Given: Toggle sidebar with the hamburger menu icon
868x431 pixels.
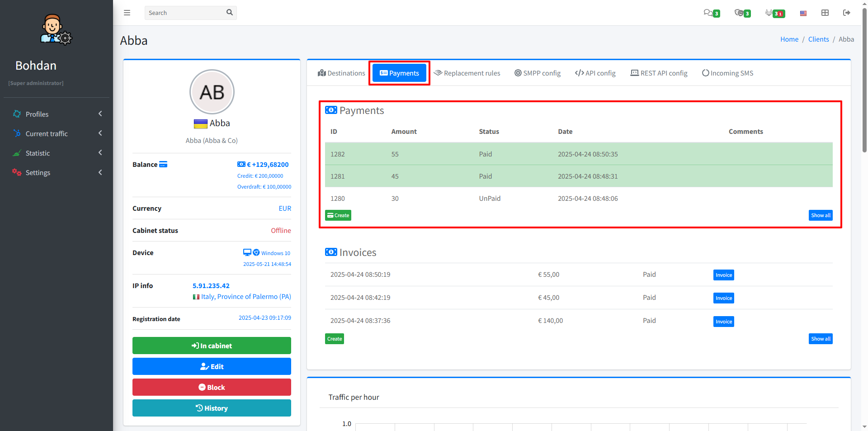Looking at the screenshot, I should (x=127, y=13).
